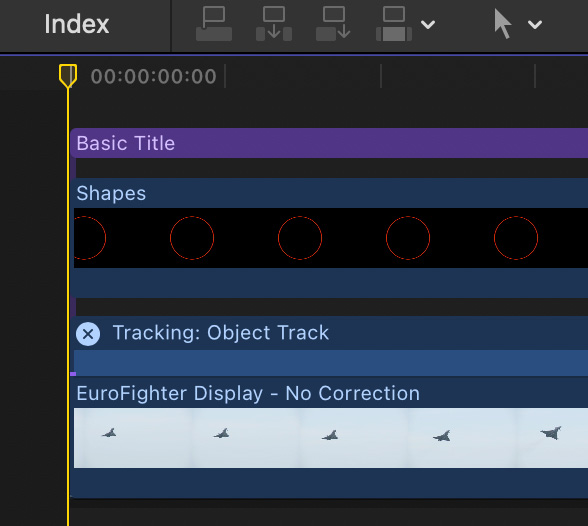Click the Overwrite clip edit icon
The image size is (588, 526).
pos(394,24)
